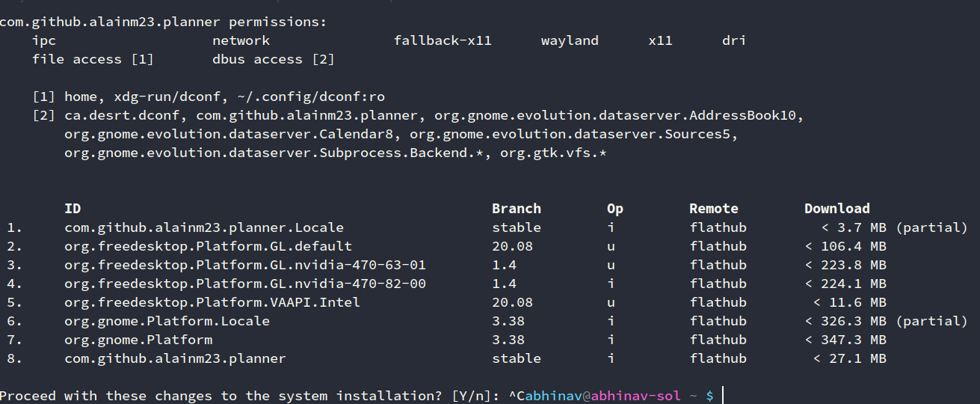980x404 pixels.
Task: Click the 'com.github.alainm23.planner permissions:' heading
Action: click(x=163, y=22)
